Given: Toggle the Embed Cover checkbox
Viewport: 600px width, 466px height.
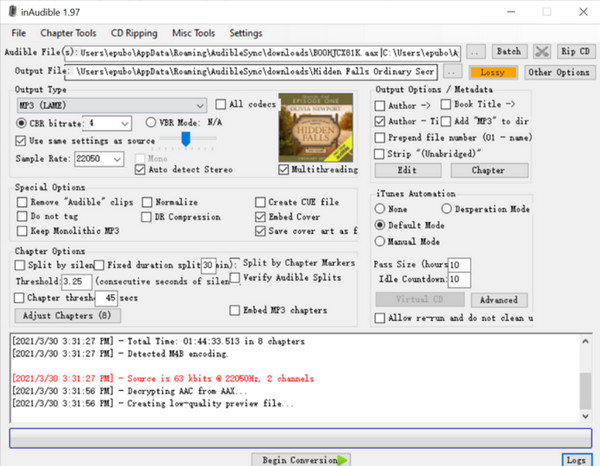Looking at the screenshot, I should point(260,217).
